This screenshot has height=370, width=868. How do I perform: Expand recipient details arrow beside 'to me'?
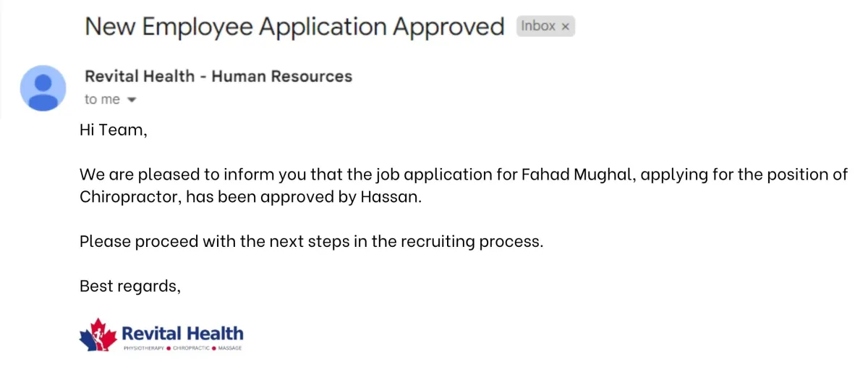[132, 100]
